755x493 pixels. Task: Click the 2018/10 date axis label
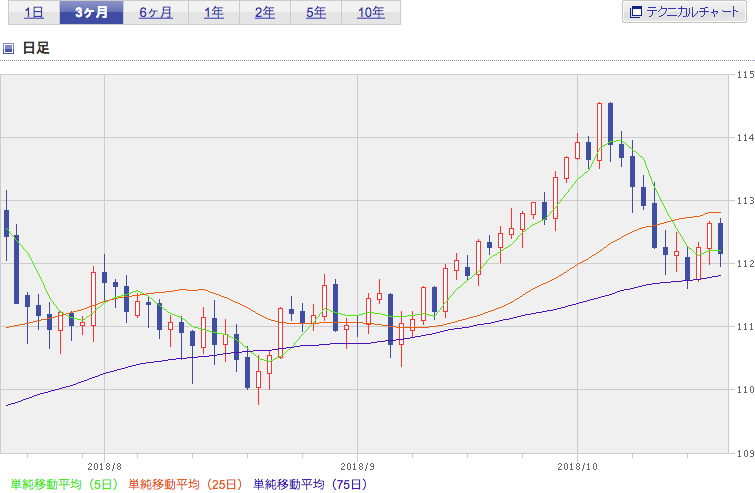coord(577,467)
